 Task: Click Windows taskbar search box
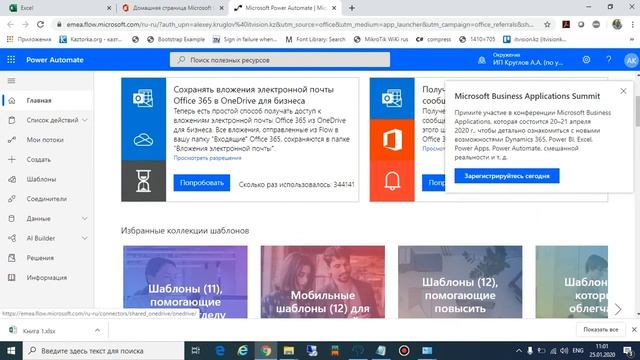[x=104, y=351]
